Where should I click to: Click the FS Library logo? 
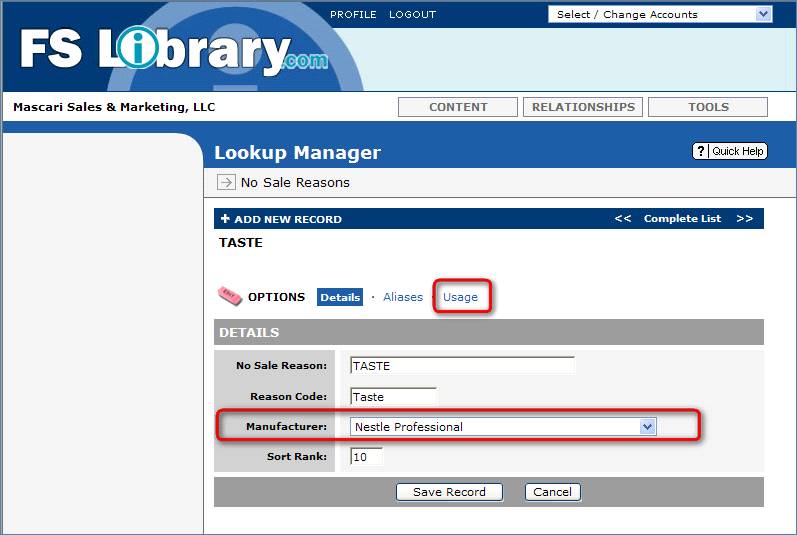(x=170, y=50)
